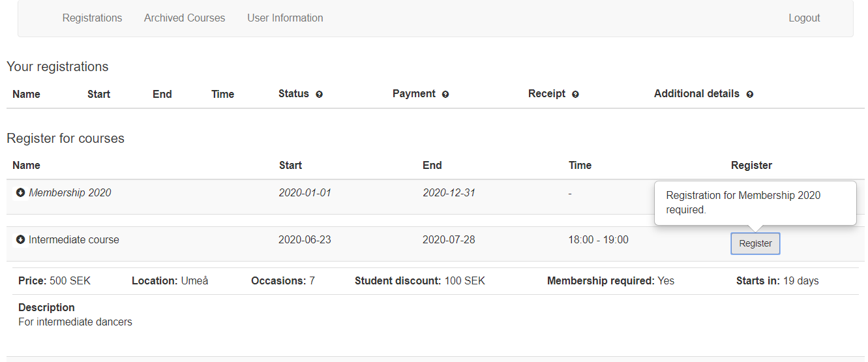Open the Receipt column help icon

coord(575,95)
